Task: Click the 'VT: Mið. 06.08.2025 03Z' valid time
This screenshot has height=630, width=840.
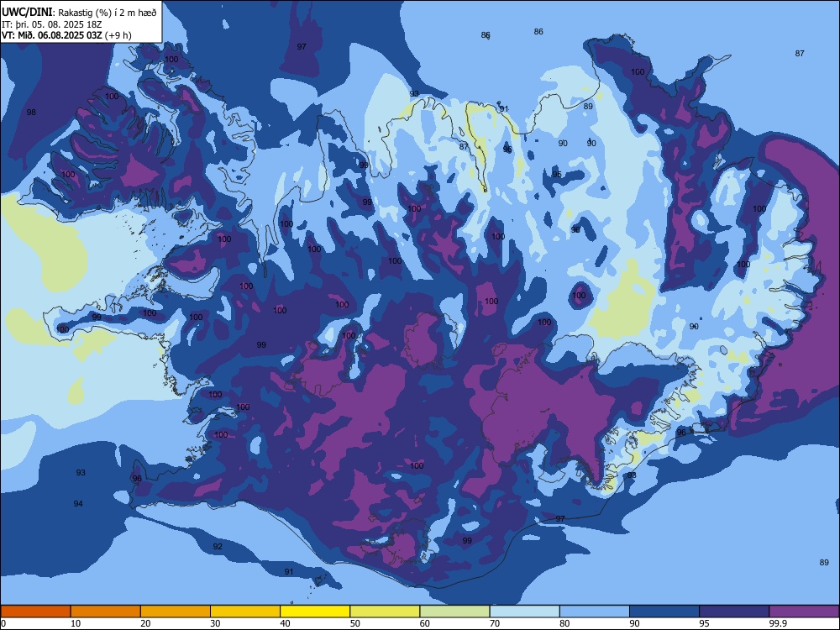Action: pyautogui.click(x=51, y=35)
